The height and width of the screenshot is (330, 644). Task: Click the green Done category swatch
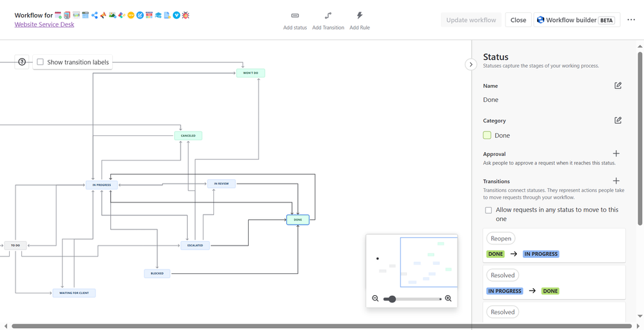point(487,135)
